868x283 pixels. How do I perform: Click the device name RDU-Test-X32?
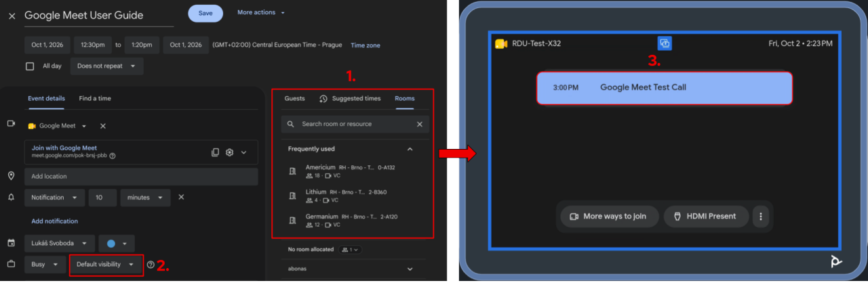536,43
